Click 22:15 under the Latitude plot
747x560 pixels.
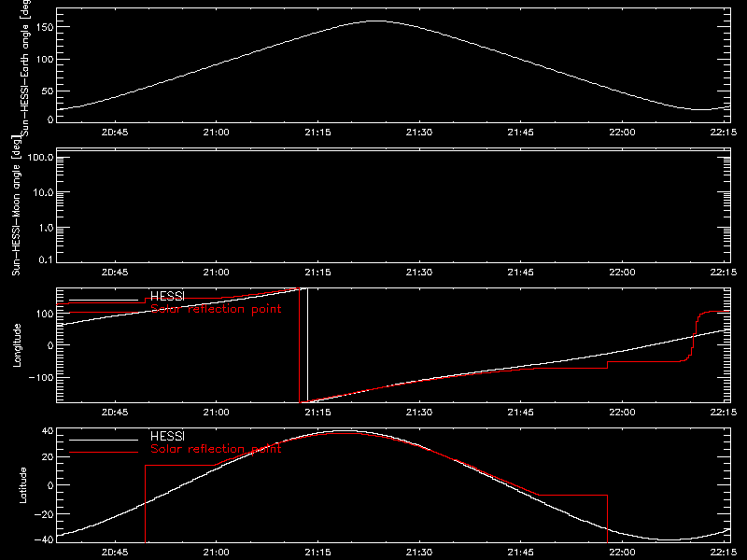[723, 553]
